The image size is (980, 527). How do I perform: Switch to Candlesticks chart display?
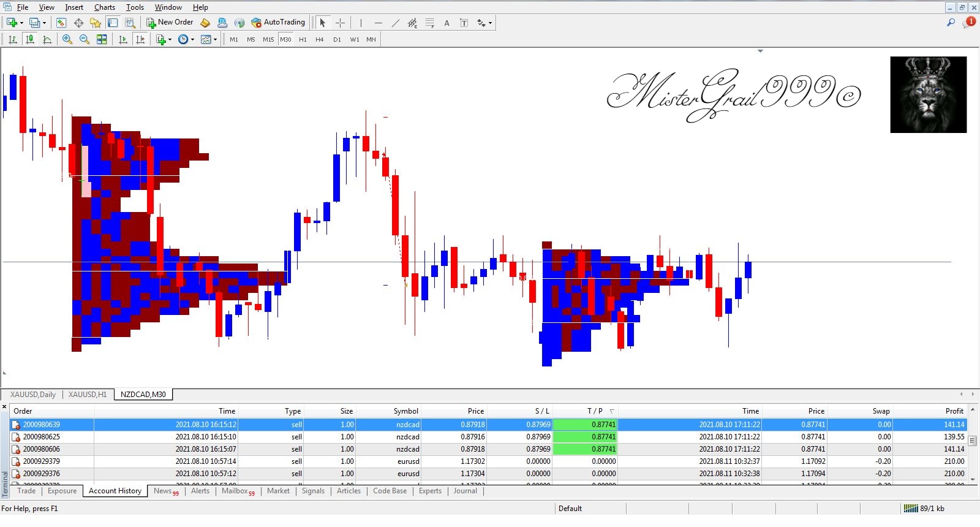(29, 39)
